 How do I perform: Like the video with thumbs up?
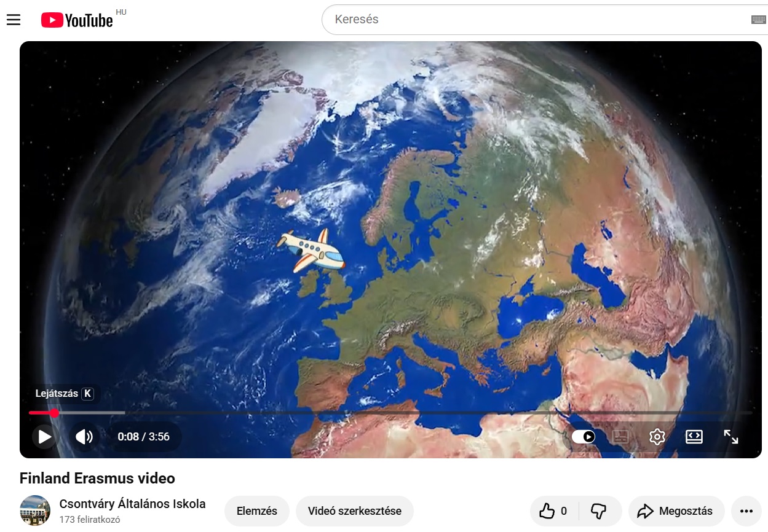pyautogui.click(x=554, y=511)
